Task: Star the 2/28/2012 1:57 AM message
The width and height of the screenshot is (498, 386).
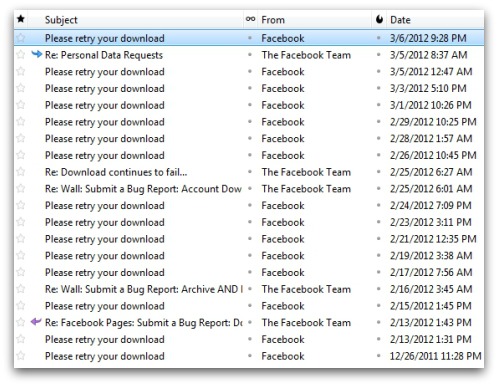Action: point(21,138)
